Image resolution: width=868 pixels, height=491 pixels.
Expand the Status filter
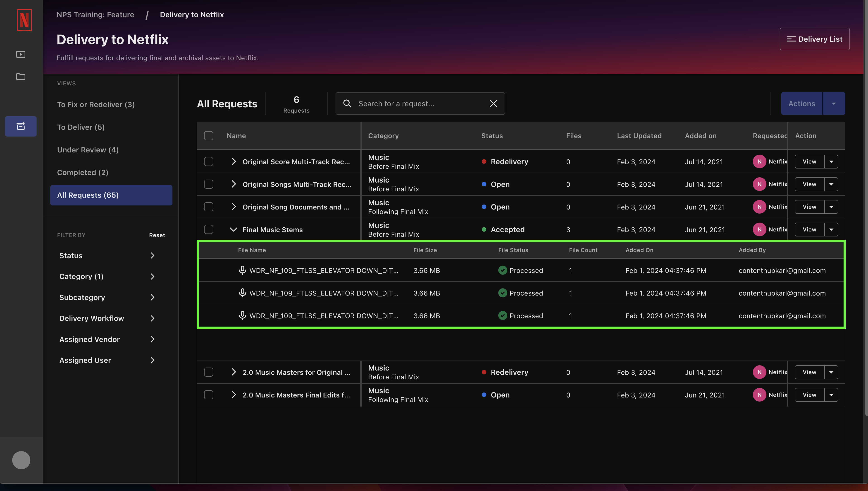coord(107,256)
